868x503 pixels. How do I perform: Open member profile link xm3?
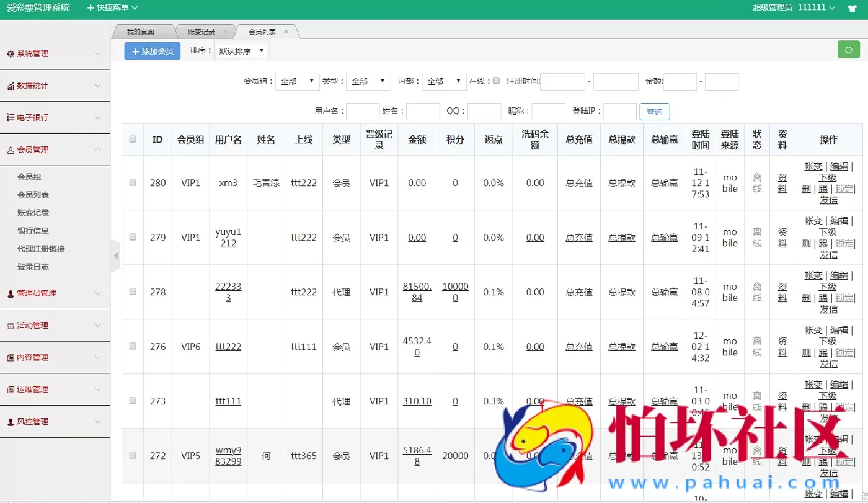coord(228,182)
